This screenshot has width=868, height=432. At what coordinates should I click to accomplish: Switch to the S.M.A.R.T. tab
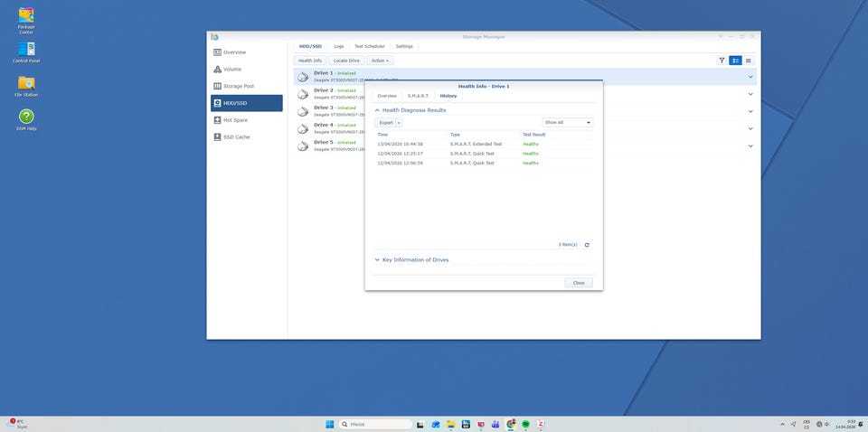(x=418, y=96)
